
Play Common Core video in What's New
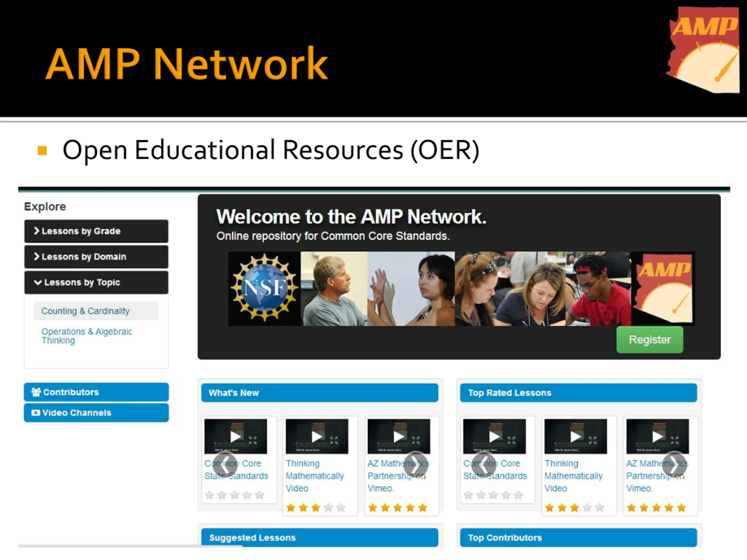click(235, 436)
